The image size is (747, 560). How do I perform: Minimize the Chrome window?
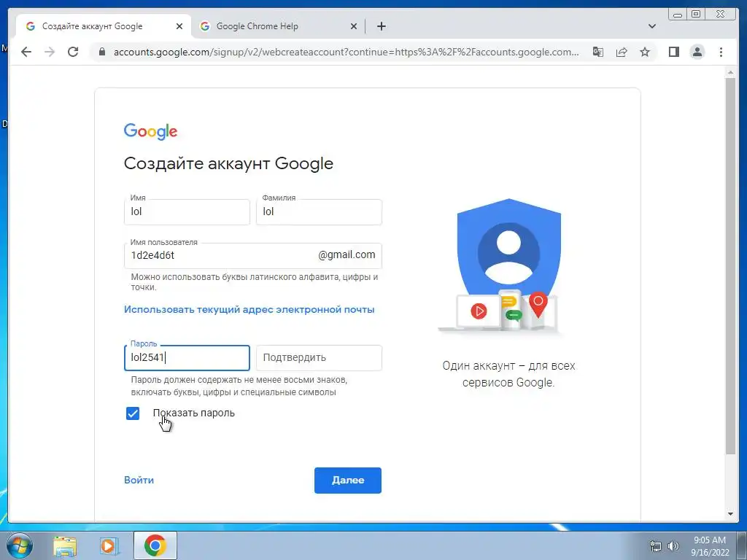(x=678, y=15)
